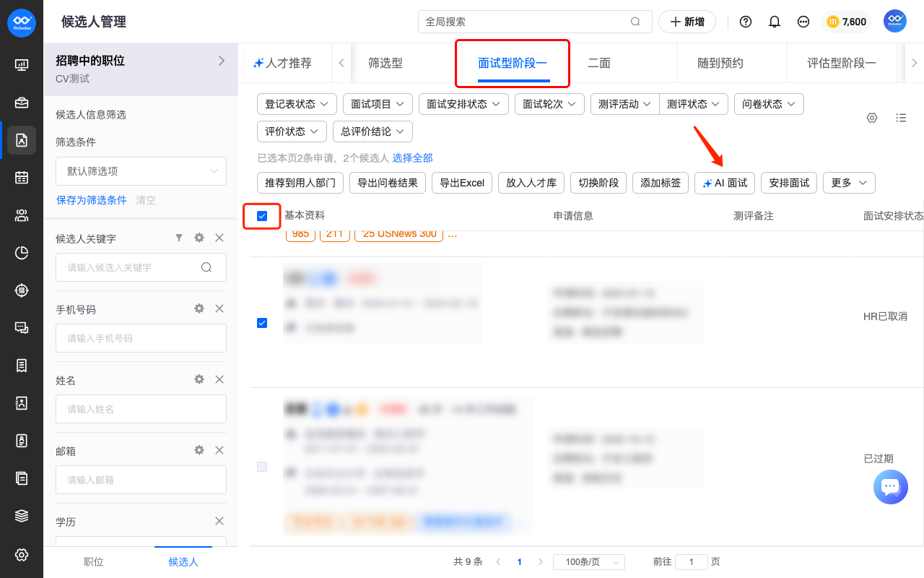Screen dimensions: 924x578
Task: Switch to the 人才推荐 tab
Action: pos(282,63)
